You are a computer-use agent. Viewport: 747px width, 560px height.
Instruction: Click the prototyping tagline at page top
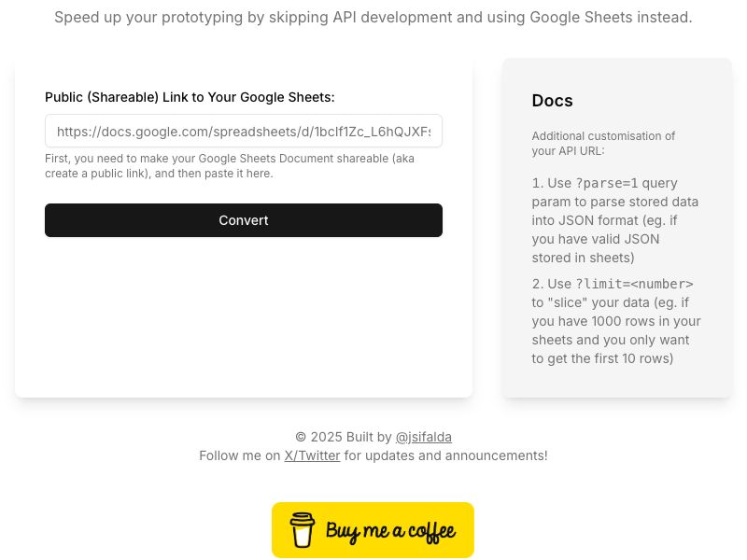tap(373, 17)
